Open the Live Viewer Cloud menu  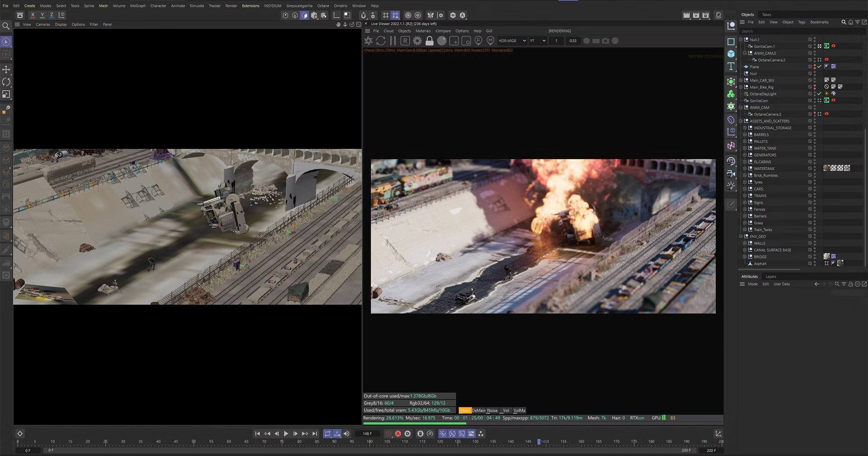[388, 31]
